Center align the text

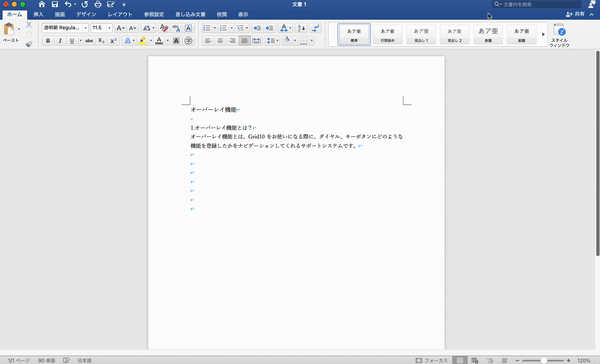click(x=220, y=41)
